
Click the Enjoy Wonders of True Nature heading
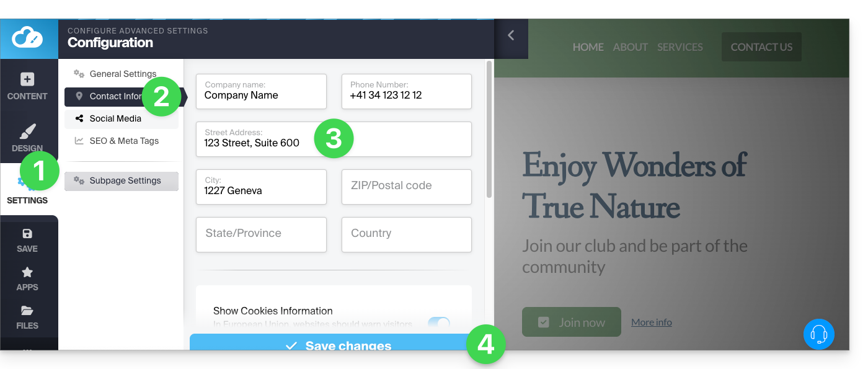click(634, 185)
